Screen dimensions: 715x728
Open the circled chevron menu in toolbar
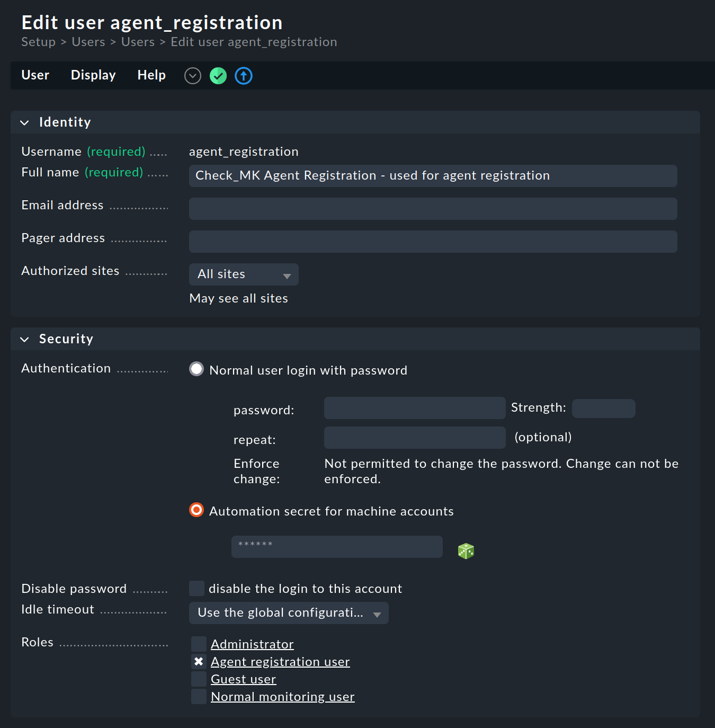point(192,76)
